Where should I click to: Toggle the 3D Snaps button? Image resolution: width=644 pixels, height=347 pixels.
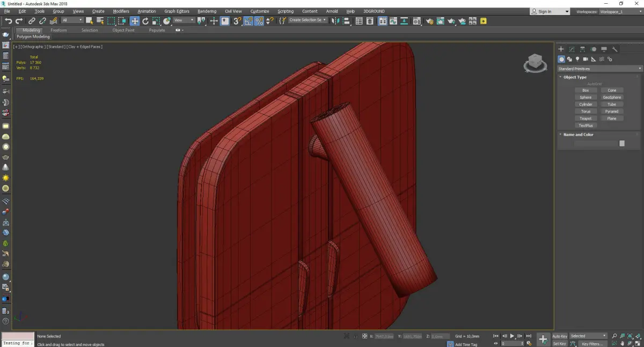tap(237, 21)
